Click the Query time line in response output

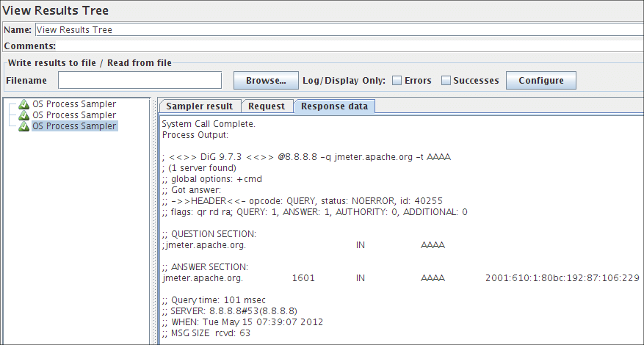point(214,300)
